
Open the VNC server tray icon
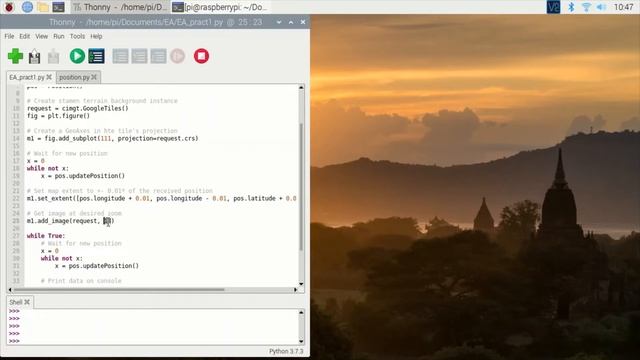click(553, 7)
